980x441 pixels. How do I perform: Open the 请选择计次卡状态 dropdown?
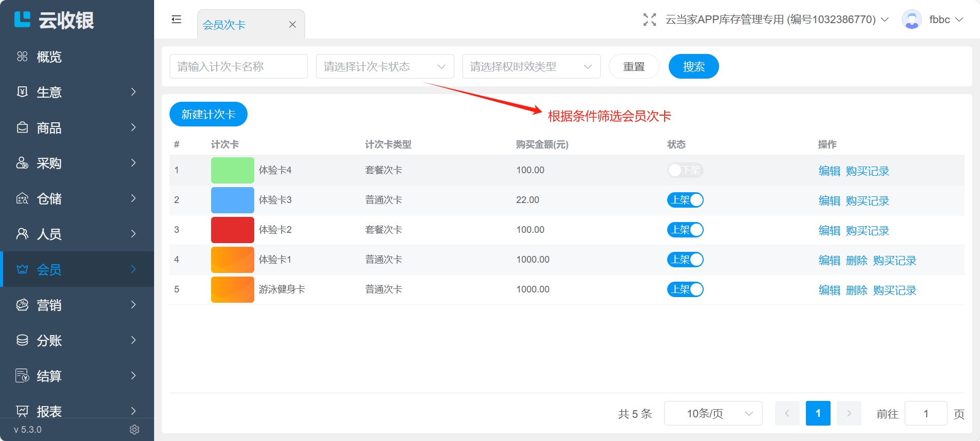385,66
